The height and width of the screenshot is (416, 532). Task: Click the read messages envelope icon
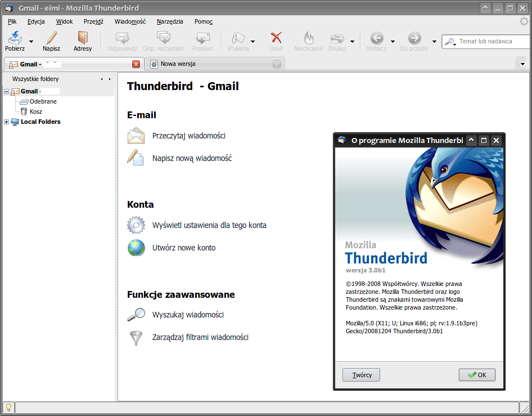(x=136, y=136)
